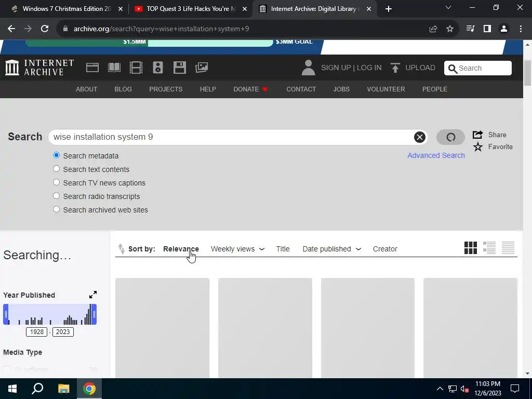Open Chrome three-dot menu

pos(521,29)
